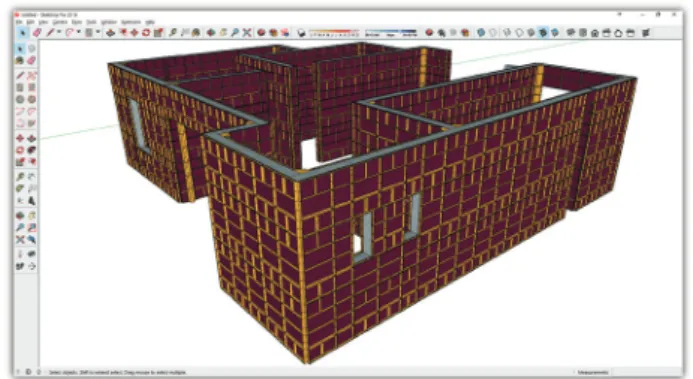Open the Extensions menu

pyautogui.click(x=131, y=22)
